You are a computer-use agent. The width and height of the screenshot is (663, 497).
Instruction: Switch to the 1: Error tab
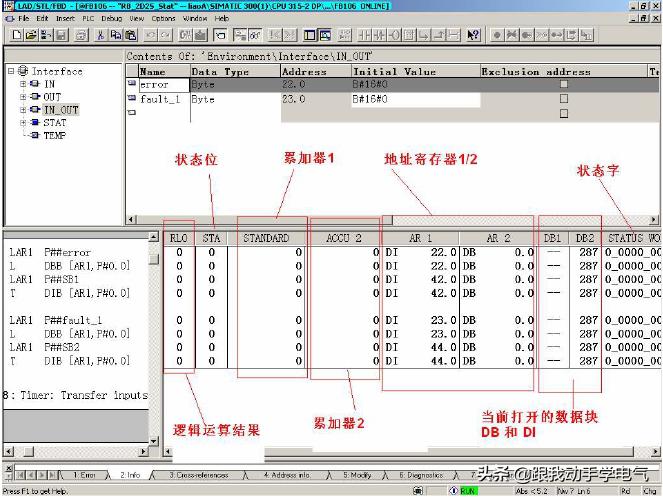[x=84, y=475]
